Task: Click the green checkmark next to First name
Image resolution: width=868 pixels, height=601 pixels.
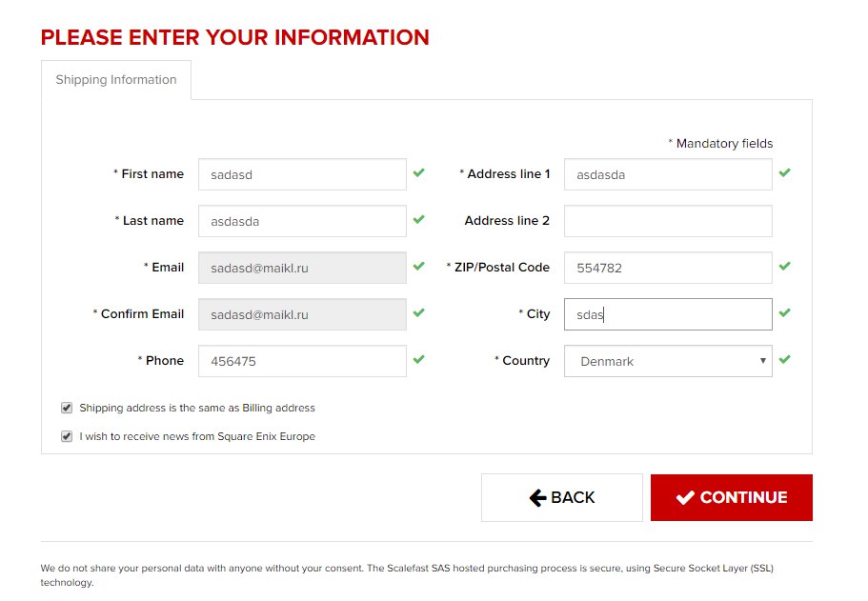Action: coord(419,173)
